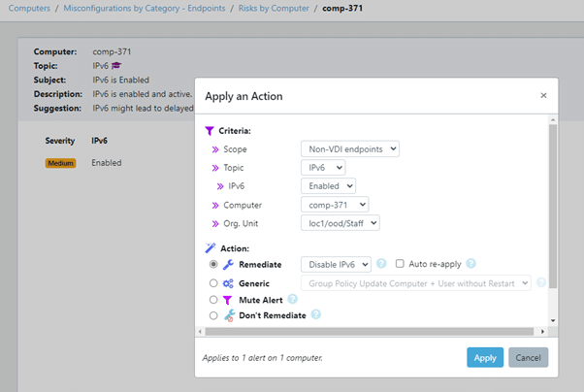Image resolution: width=584 pixels, height=392 pixels.
Task: Click the Generic gears icon
Action: tap(228, 282)
